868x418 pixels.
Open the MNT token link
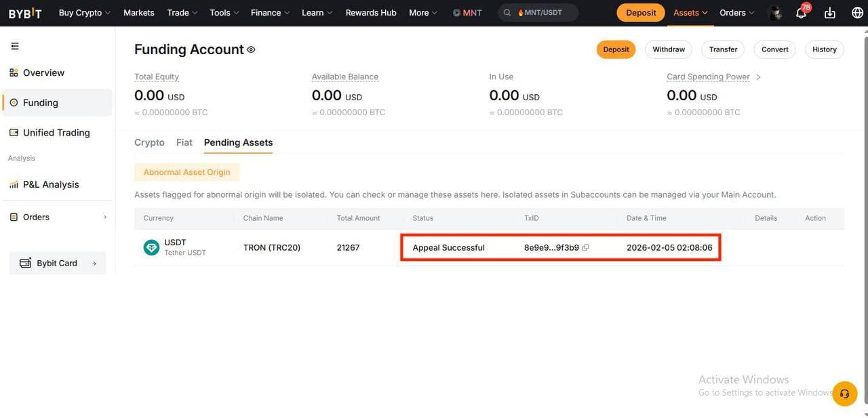click(467, 13)
